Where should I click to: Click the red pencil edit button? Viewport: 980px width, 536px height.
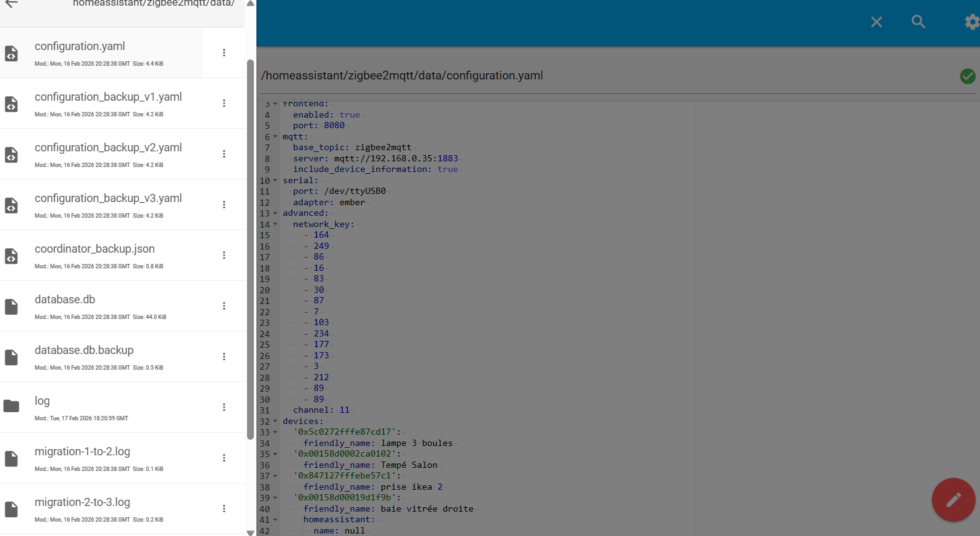click(x=953, y=500)
